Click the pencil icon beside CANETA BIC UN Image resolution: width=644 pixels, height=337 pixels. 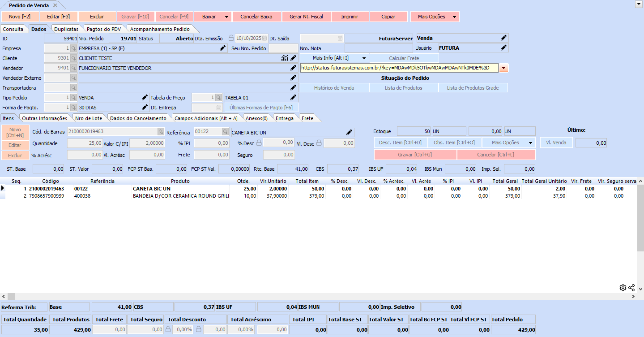tap(349, 132)
